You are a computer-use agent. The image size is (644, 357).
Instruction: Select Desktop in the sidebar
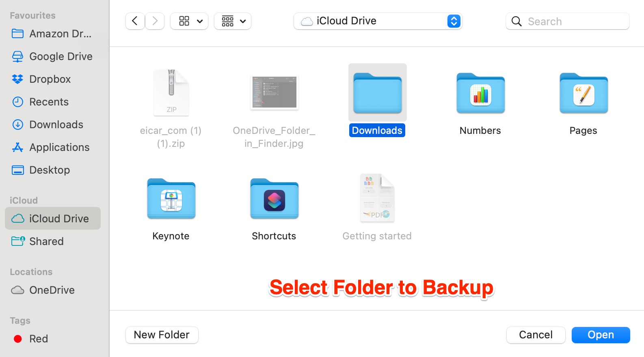click(x=53, y=170)
